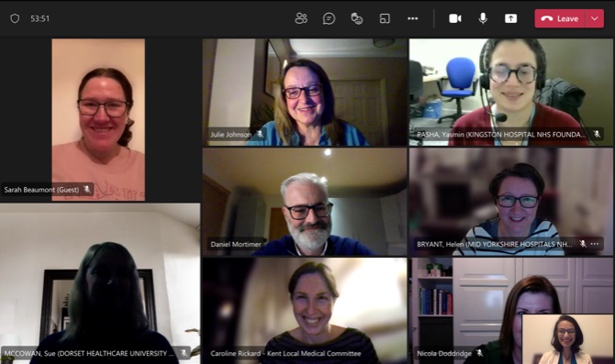This screenshot has width=615, height=364.
Task: Open the share content tray
Action: [x=510, y=18]
